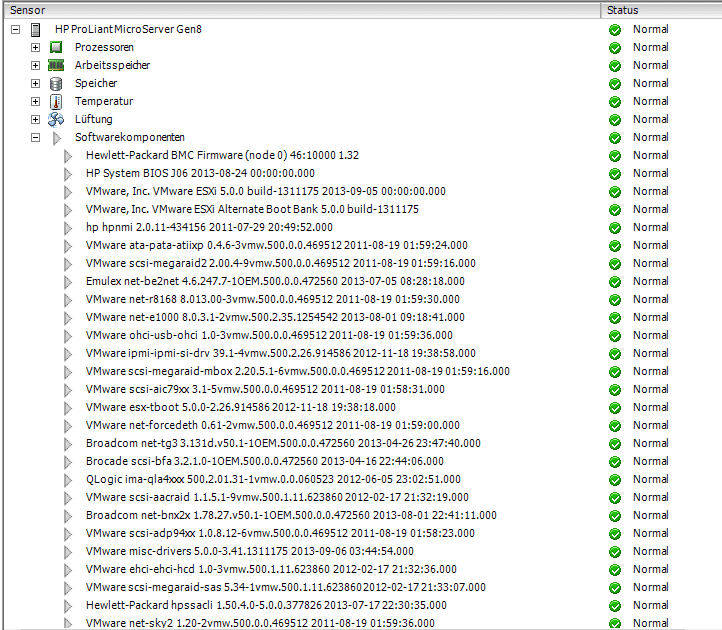This screenshot has width=722, height=630.
Task: Select Hewlett-Packard BMC Firmware (node 0) entry
Action: [x=222, y=155]
